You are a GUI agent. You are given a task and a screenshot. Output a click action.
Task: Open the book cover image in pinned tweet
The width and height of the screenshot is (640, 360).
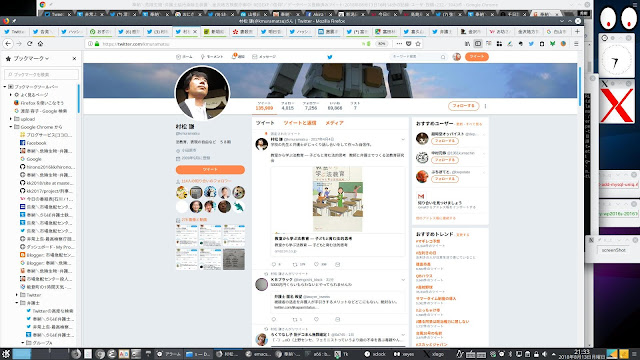[x=338, y=199]
